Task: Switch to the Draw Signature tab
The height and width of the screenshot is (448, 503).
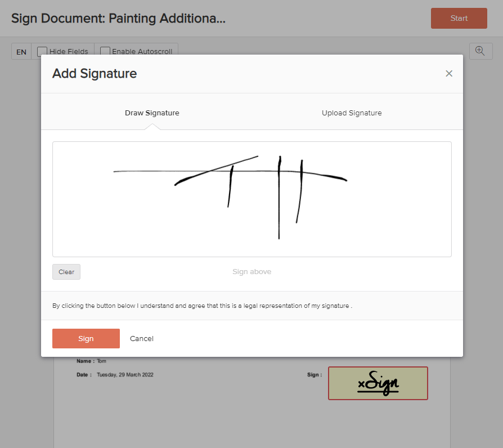Action: (x=152, y=113)
